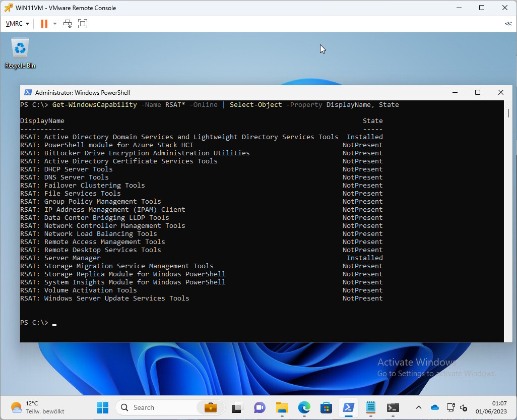Launch Microsoft Edge from the taskbar
This screenshot has height=420, width=517.
(304, 408)
